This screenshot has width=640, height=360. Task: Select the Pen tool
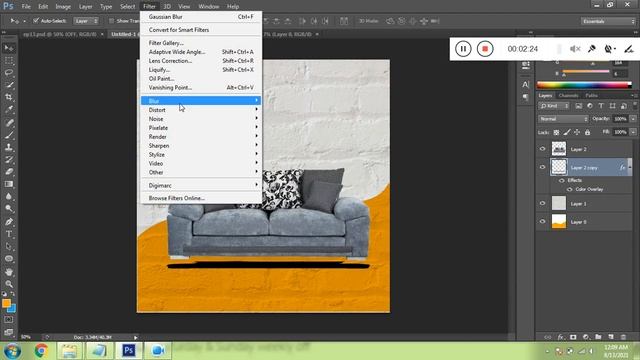click(x=9, y=222)
